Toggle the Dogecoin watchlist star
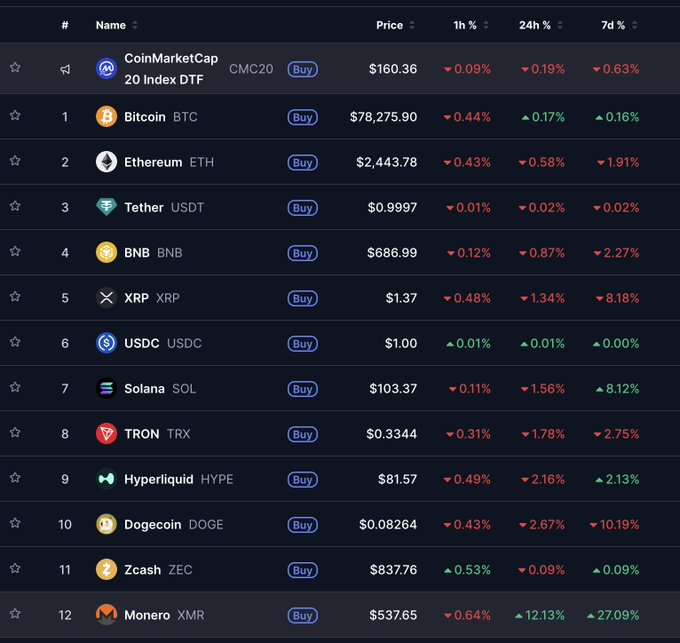 [15, 523]
